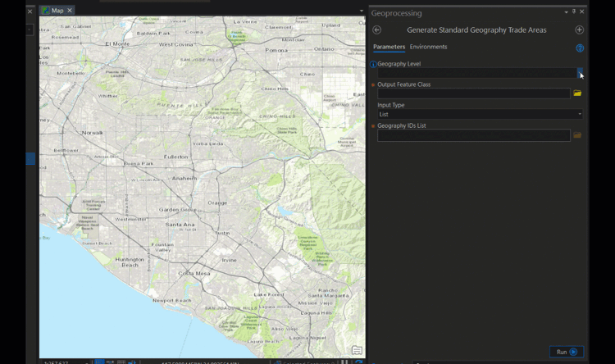Open the Geoprocessing help question-mark icon
The image size is (615, 364).
pyautogui.click(x=579, y=48)
